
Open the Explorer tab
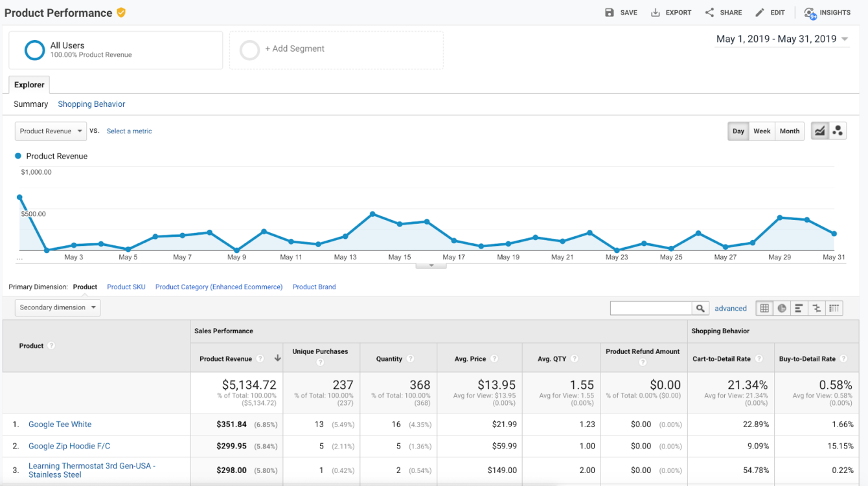tap(29, 85)
